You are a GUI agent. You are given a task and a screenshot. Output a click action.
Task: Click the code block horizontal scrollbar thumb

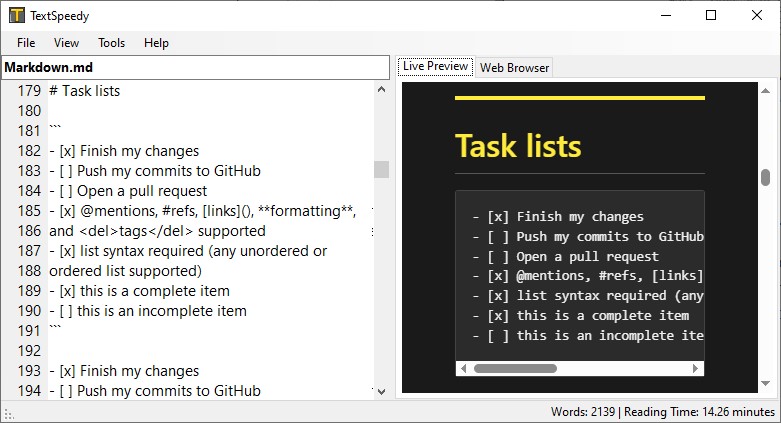pos(515,369)
